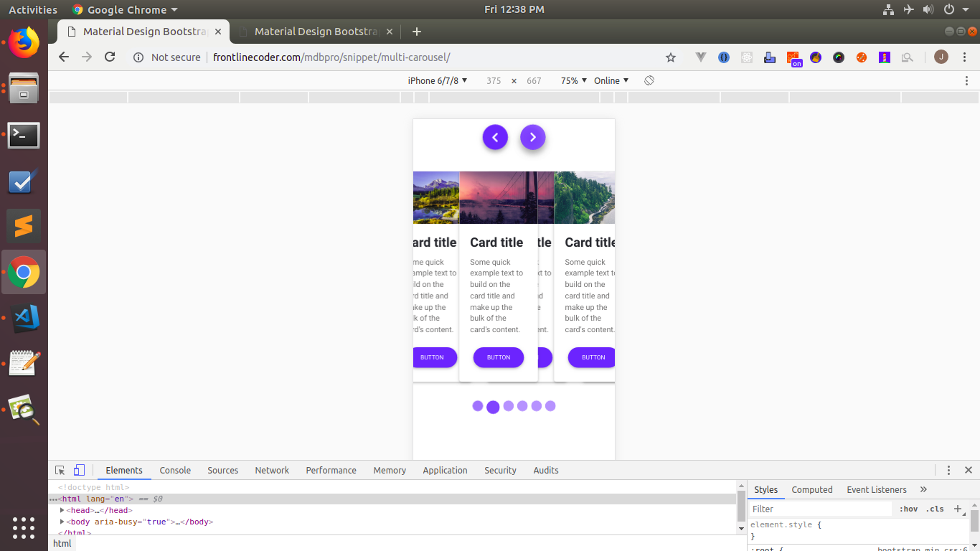The width and height of the screenshot is (980, 551).
Task: Open Visual Studio Code from the dock
Action: 24,319
